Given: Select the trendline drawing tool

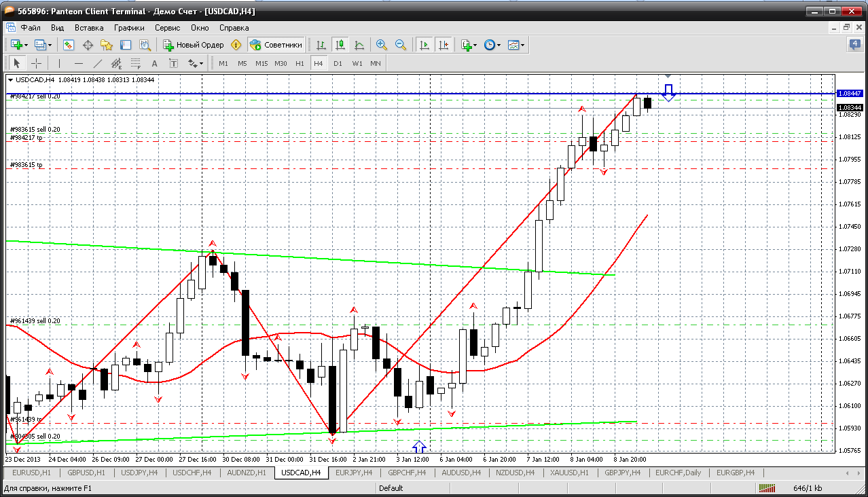Looking at the screenshot, I should (97, 63).
